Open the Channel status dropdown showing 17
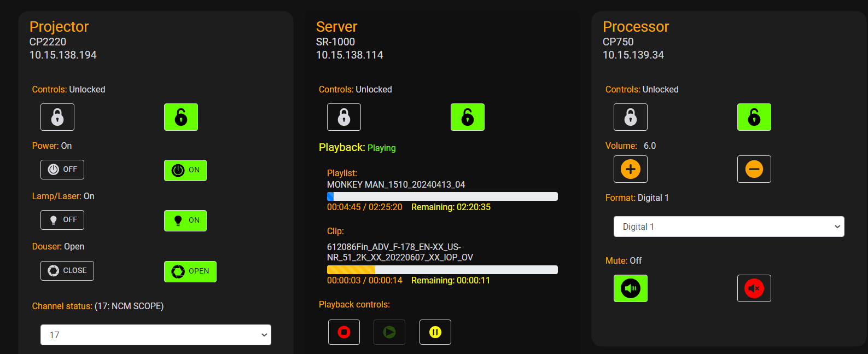 click(156, 335)
